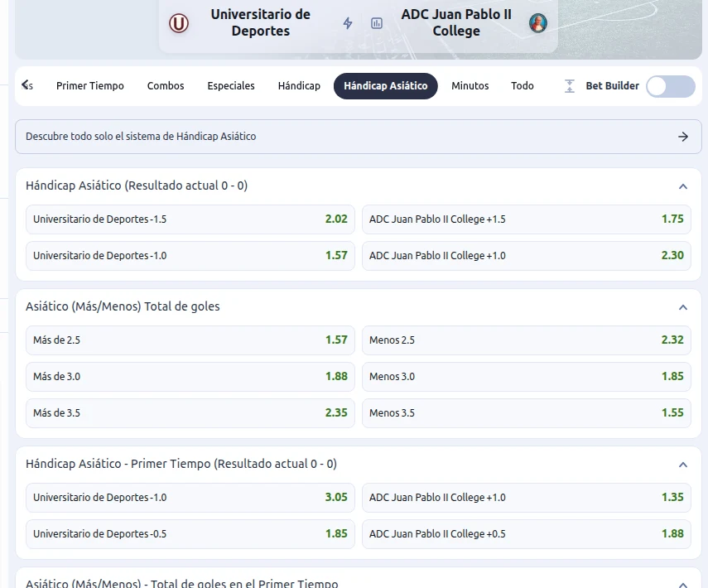Screen dimensions: 708x588
Task: Pick ADC Juan Pablo II College +0.5 at 1.88
Action: click(x=527, y=534)
